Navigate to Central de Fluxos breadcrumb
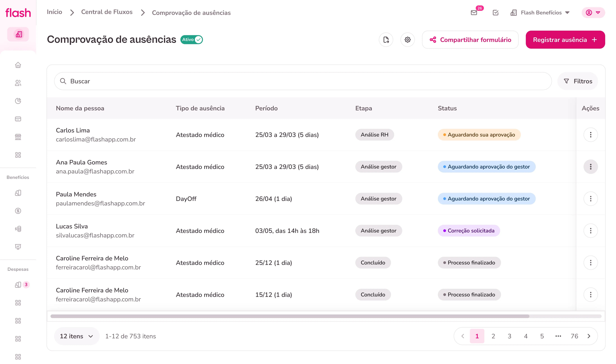This screenshot has height=364, width=616. click(x=107, y=12)
